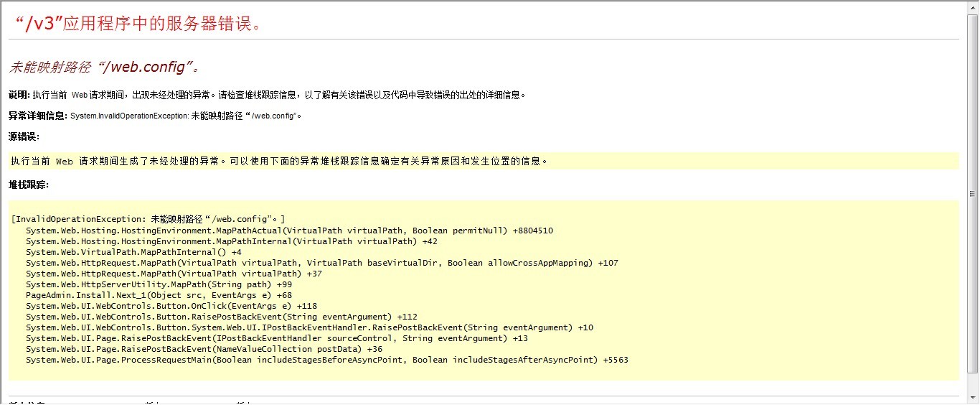This screenshot has height=405, width=980.
Task: Click the bold "源错误:" label
Action: tap(24, 136)
